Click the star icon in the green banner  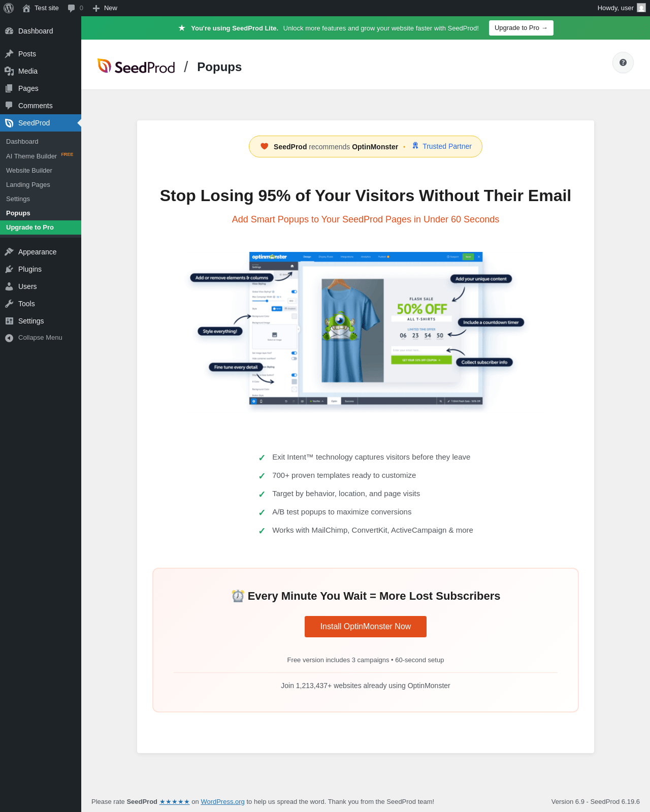coord(182,28)
